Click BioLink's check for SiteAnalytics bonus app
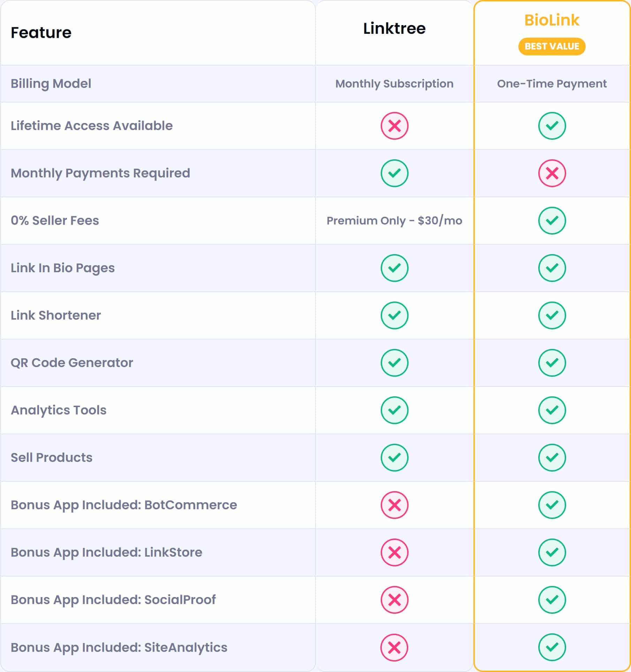The width and height of the screenshot is (631, 672). click(x=552, y=647)
